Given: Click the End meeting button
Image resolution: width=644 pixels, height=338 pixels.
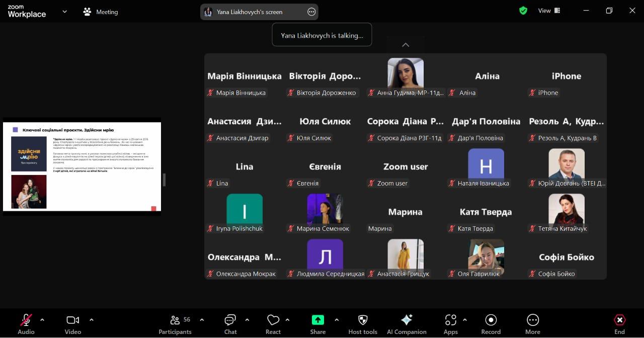Looking at the screenshot, I should click(x=619, y=323).
